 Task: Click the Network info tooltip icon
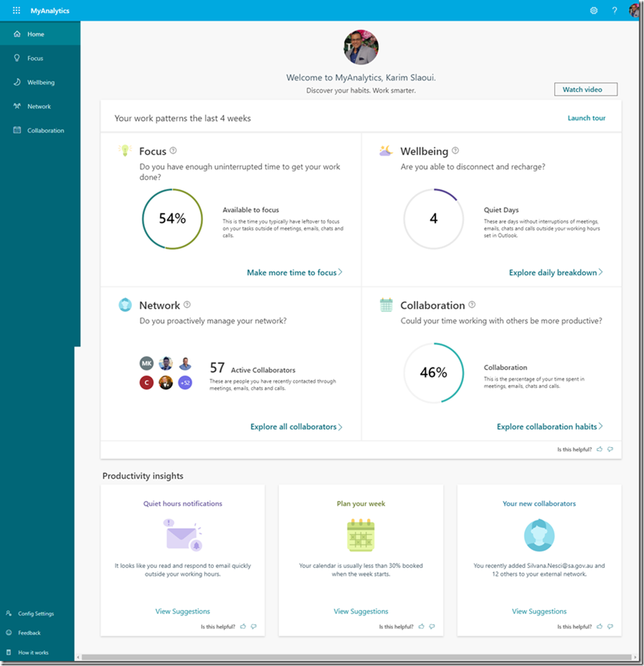pyautogui.click(x=187, y=305)
